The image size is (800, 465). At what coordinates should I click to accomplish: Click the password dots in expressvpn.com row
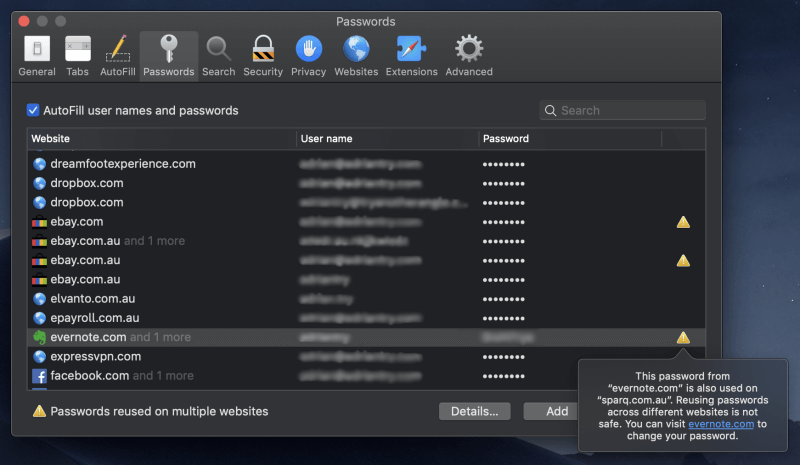(504, 357)
